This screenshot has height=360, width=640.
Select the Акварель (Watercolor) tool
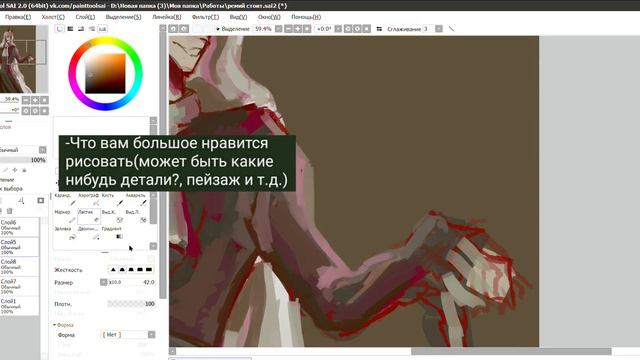click(136, 200)
